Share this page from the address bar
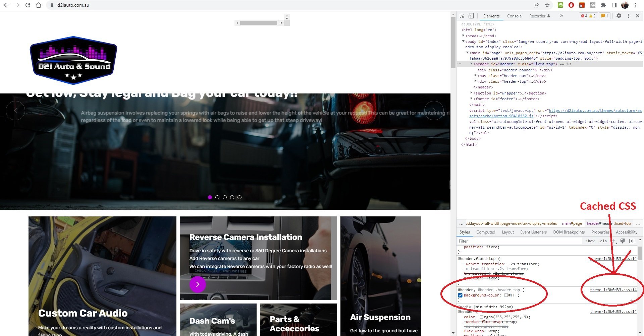The height and width of the screenshot is (336, 644). (536, 5)
